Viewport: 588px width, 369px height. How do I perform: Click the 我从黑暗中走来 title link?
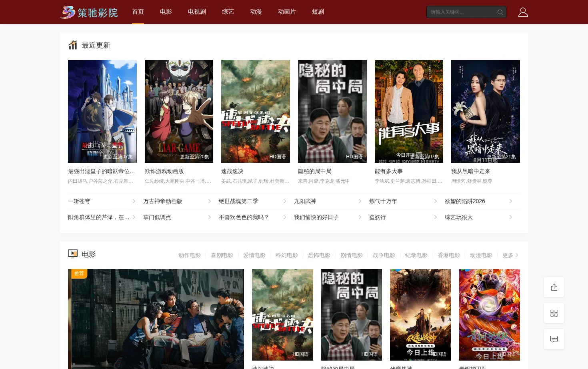[471, 171]
